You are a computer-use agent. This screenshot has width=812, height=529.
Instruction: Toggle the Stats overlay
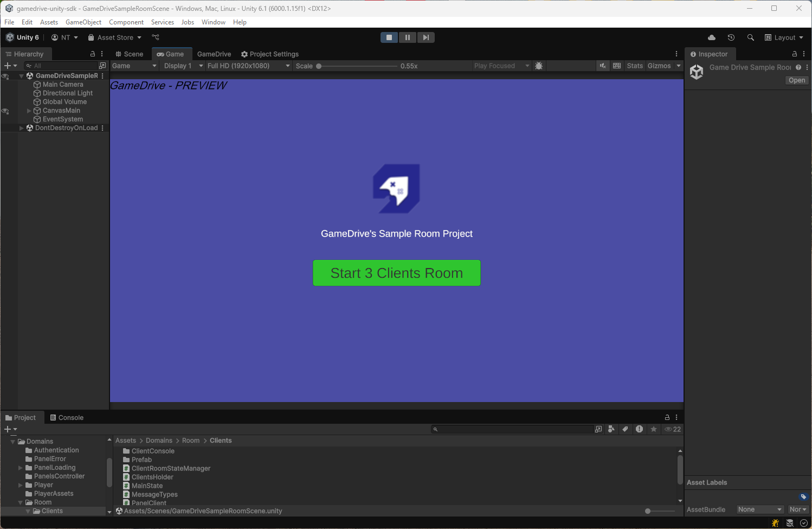[x=635, y=66]
